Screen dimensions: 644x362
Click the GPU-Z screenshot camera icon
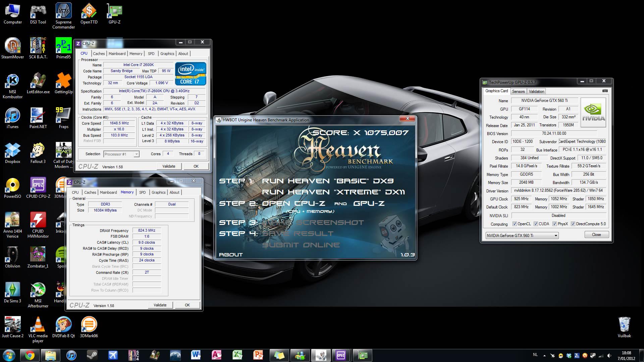[x=605, y=91]
